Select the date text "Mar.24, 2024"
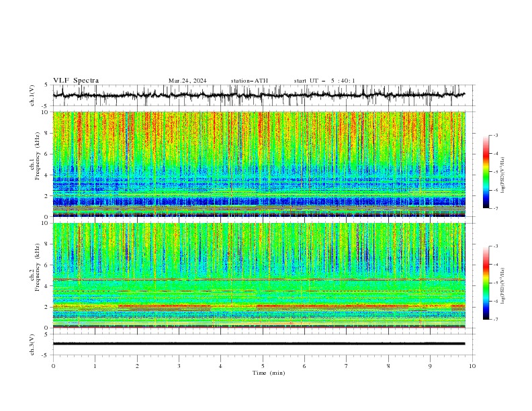Image resolution: width=532 pixels, height=411 pixels. point(187,81)
